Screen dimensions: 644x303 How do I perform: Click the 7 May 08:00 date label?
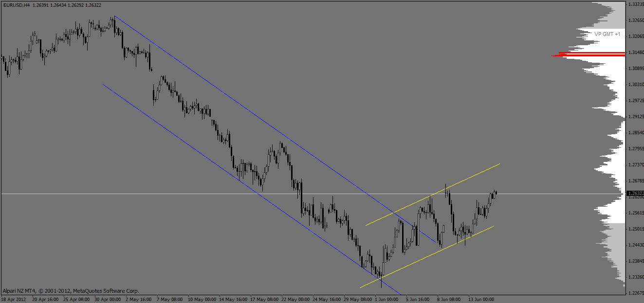point(169,300)
